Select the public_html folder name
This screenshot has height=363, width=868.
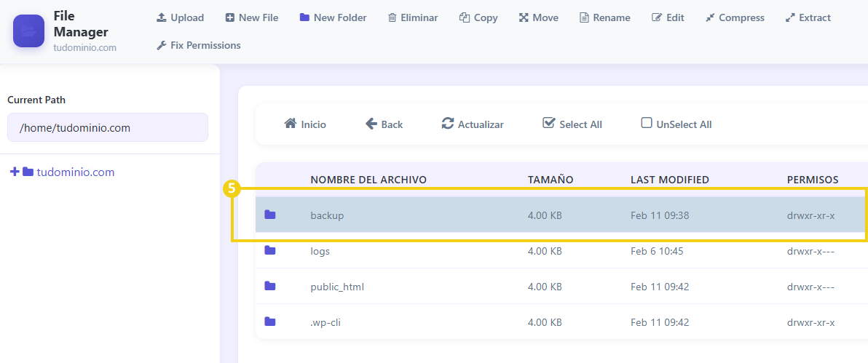point(337,287)
